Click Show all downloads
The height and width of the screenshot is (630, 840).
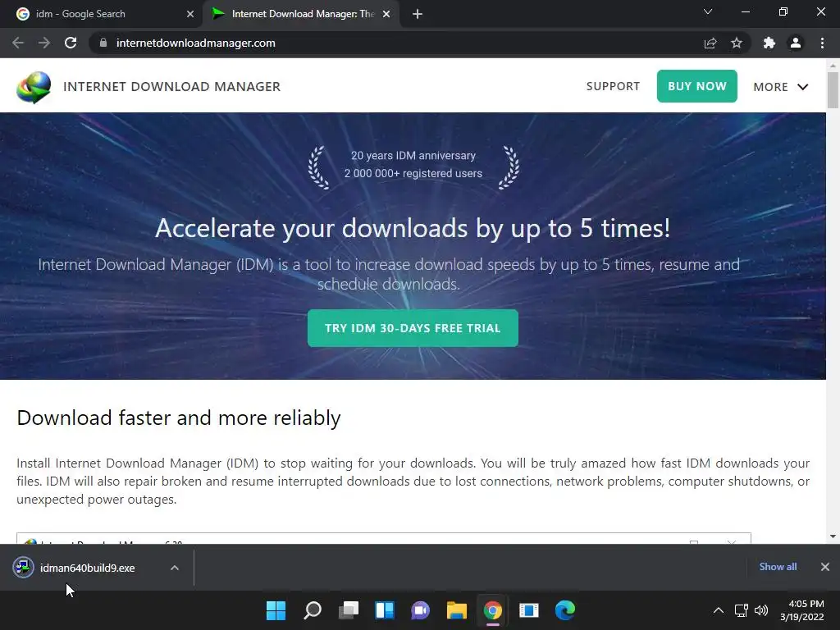point(778,566)
